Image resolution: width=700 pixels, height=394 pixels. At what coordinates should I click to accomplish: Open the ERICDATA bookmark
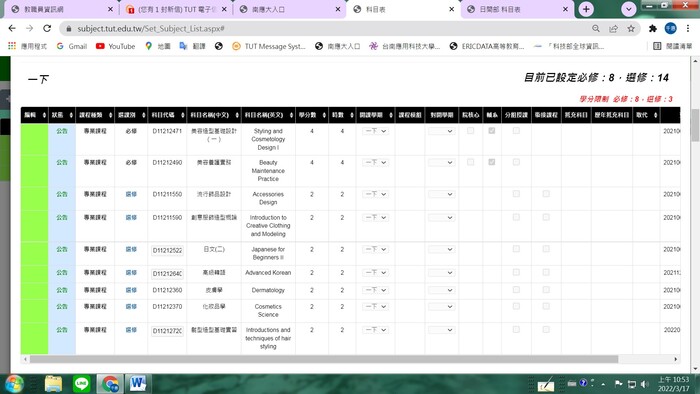coord(487,46)
